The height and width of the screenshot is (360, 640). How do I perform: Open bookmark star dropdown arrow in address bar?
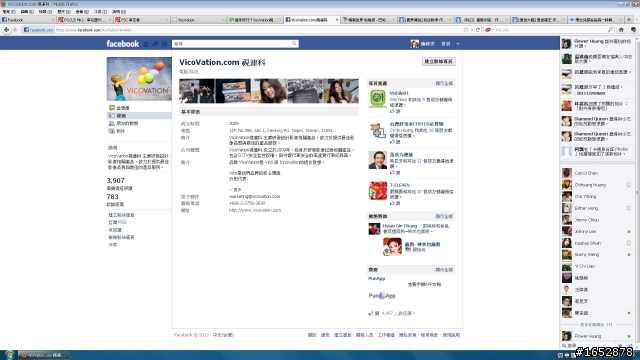471,30
